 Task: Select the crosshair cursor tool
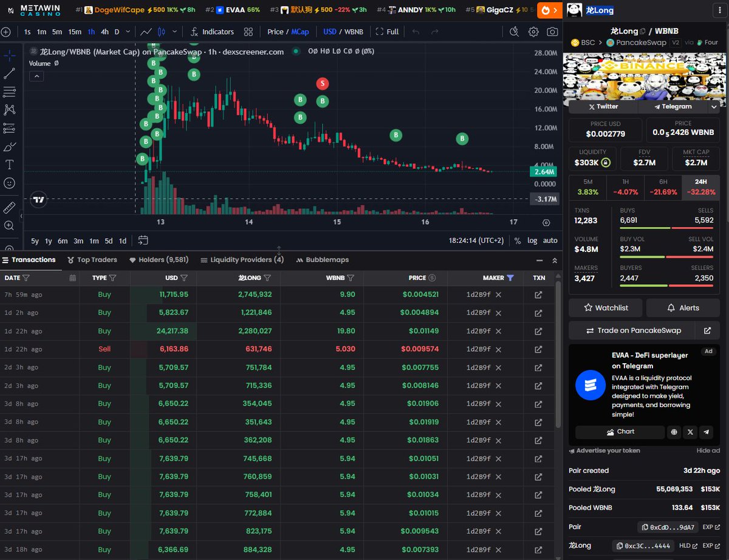(x=9, y=55)
